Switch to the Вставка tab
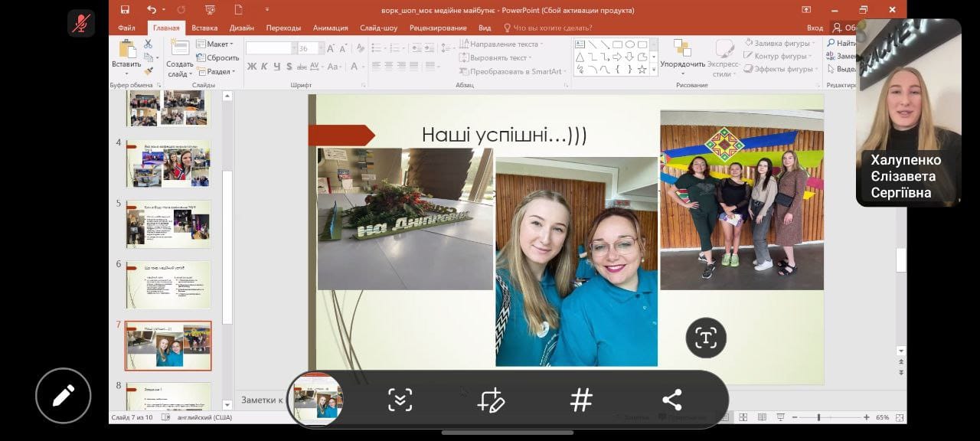This screenshot has height=441, width=980. click(204, 28)
